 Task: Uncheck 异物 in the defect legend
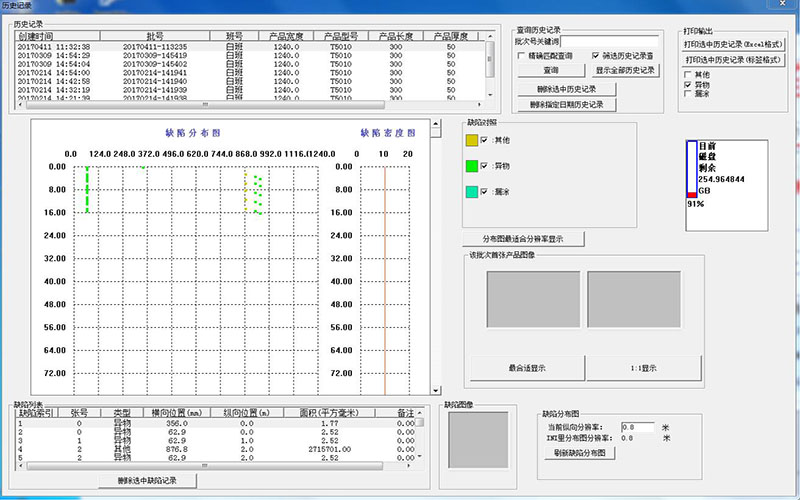click(x=485, y=166)
